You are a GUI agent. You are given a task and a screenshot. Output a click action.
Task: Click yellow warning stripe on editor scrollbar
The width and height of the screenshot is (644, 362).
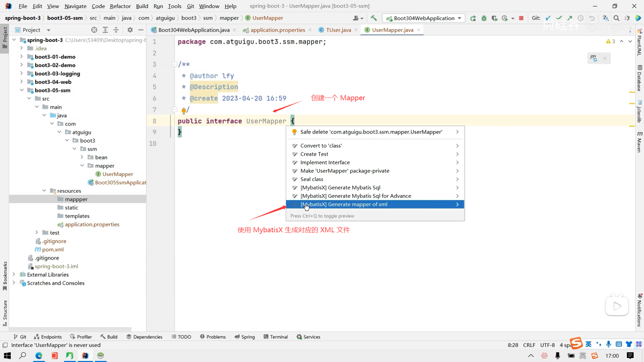coord(632,92)
